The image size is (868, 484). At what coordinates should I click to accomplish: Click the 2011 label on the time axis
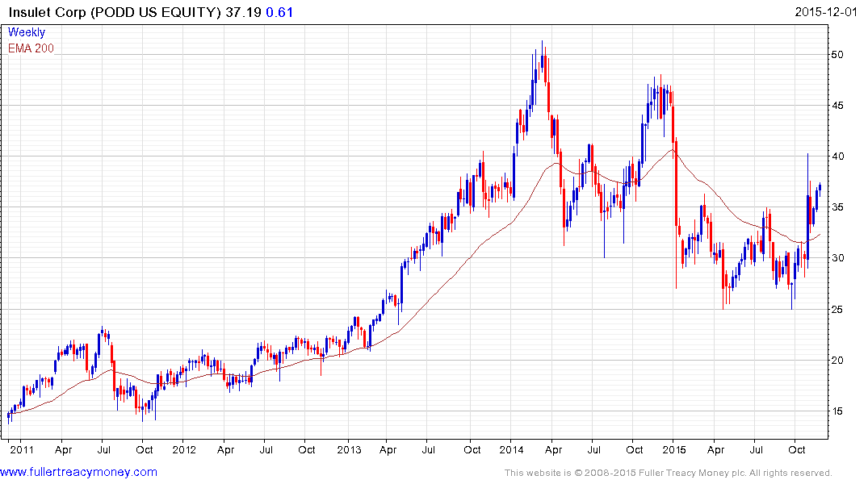point(22,449)
